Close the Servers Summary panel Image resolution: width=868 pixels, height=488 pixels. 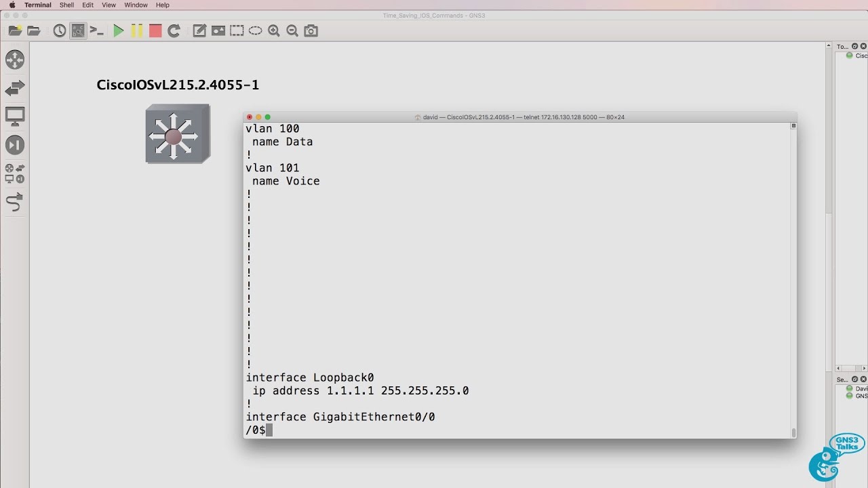863,380
